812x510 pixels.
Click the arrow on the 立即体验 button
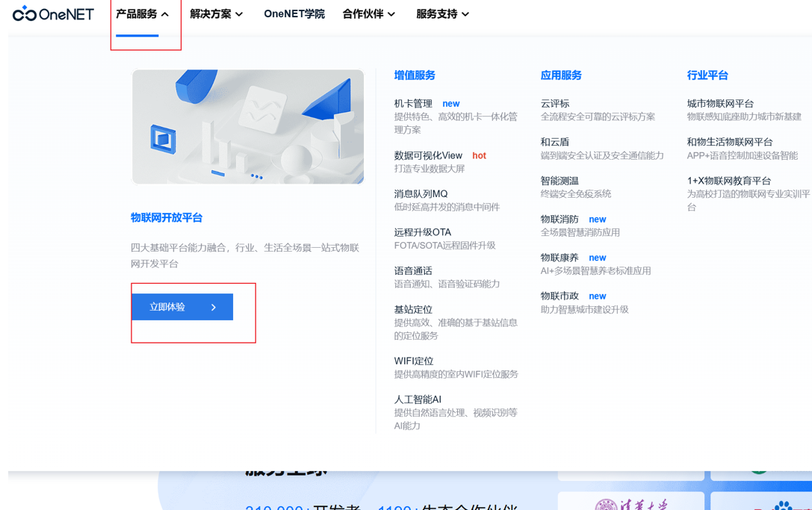pos(214,307)
